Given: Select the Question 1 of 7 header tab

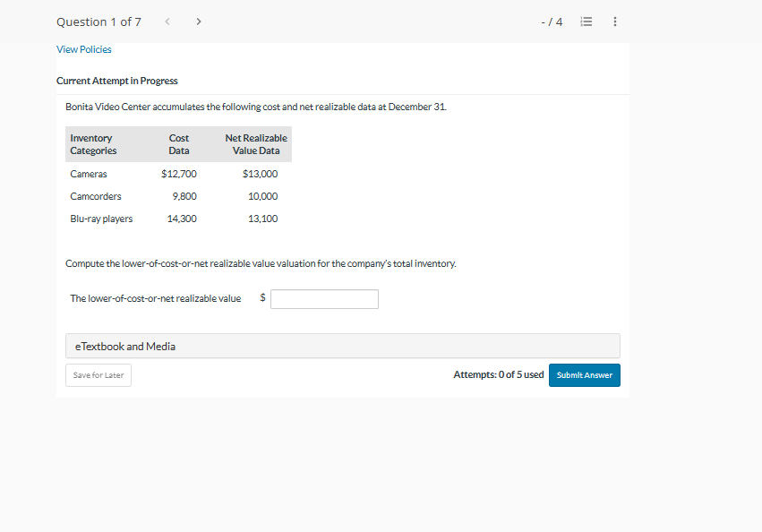Looking at the screenshot, I should (x=98, y=21).
